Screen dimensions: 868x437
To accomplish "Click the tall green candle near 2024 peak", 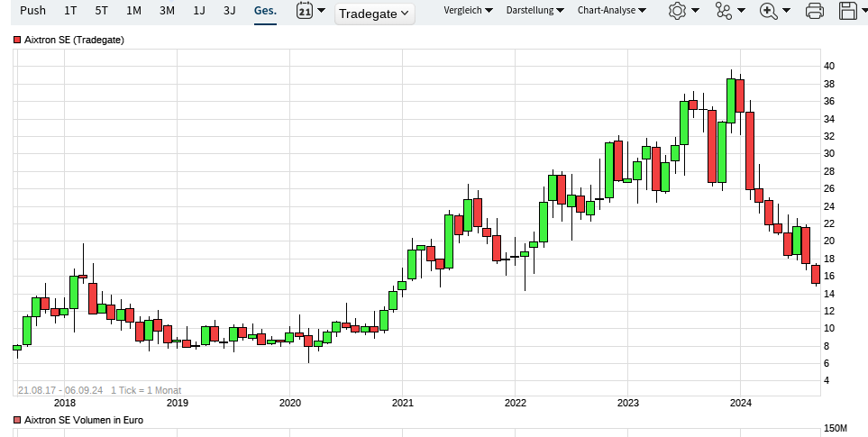I will coord(731,101).
